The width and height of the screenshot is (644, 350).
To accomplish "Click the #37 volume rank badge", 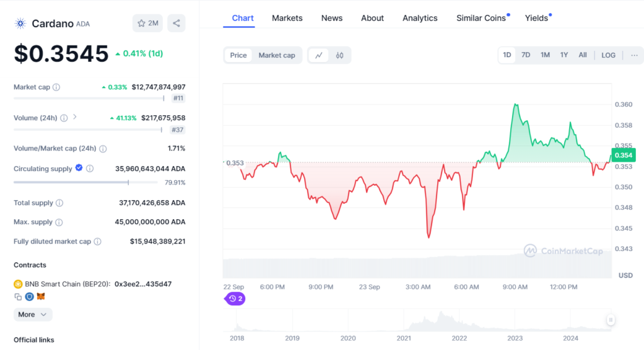I will tap(177, 130).
